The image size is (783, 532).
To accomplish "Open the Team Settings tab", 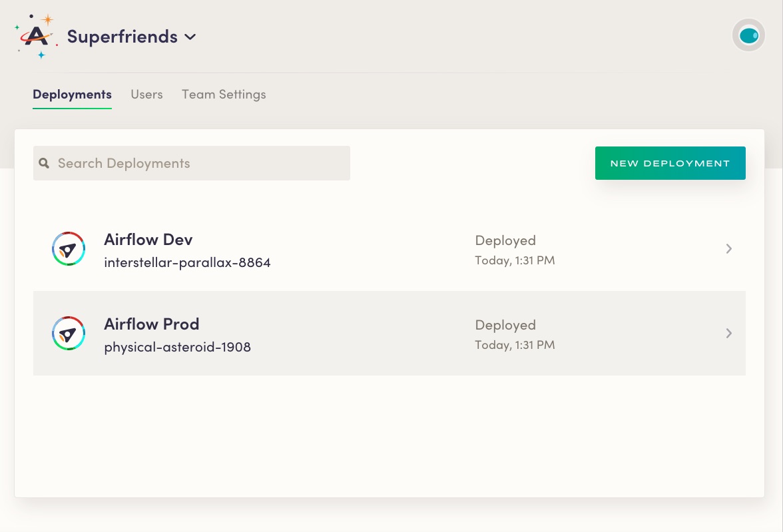I will (224, 95).
